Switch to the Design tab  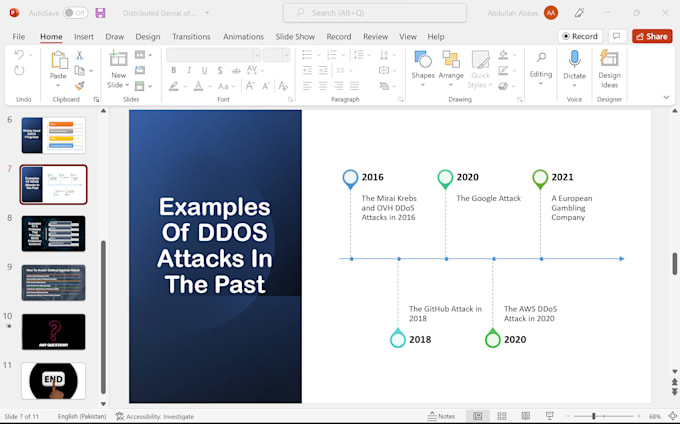pos(148,37)
